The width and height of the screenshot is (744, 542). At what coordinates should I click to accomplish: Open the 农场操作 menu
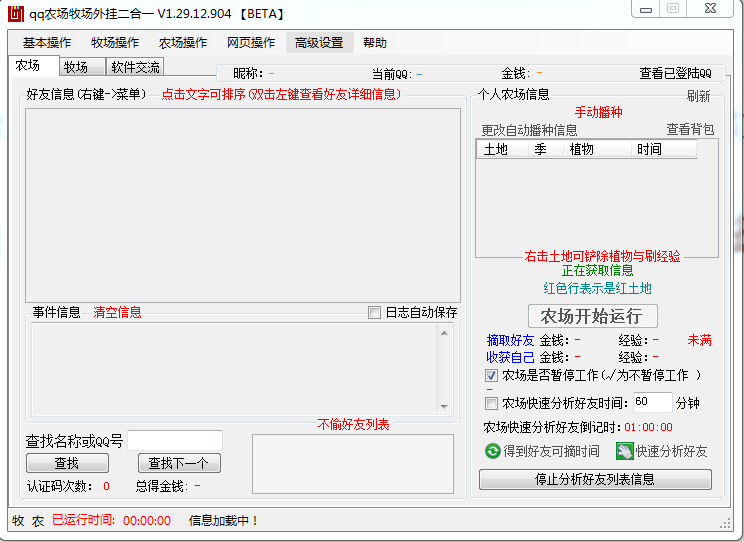(183, 43)
